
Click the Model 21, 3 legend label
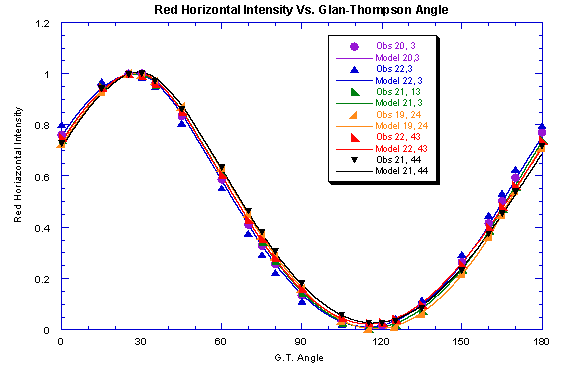(399, 103)
